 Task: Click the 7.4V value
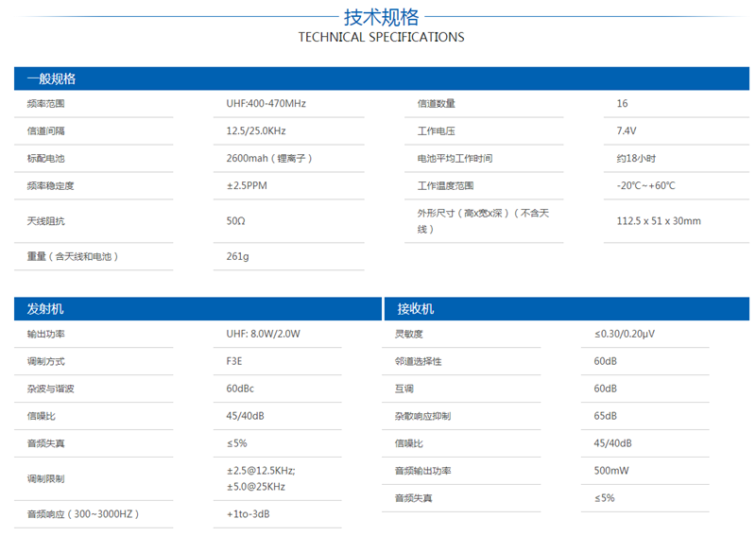click(627, 131)
